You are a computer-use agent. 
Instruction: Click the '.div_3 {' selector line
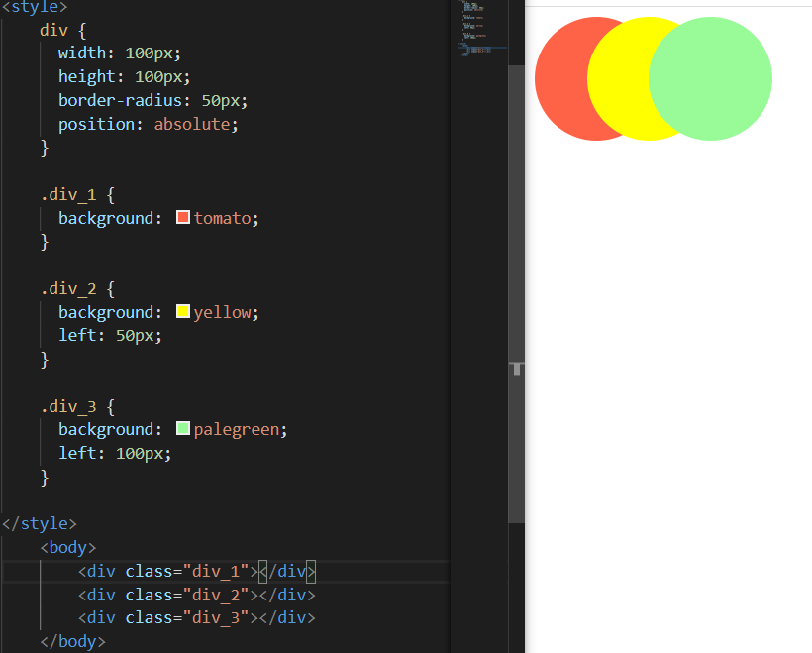[77, 407]
